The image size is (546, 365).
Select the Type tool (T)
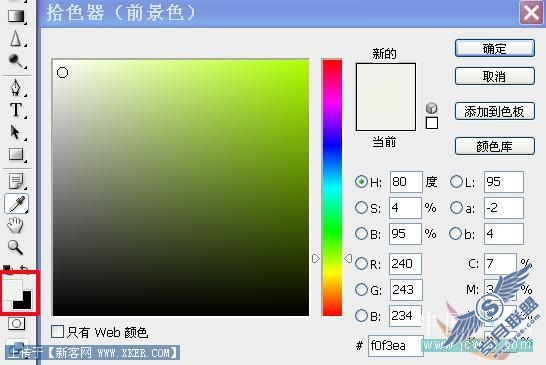(16, 110)
